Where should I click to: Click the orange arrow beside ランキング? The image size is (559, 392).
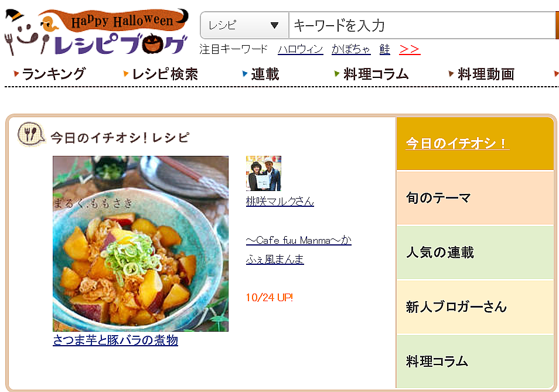click(16, 74)
